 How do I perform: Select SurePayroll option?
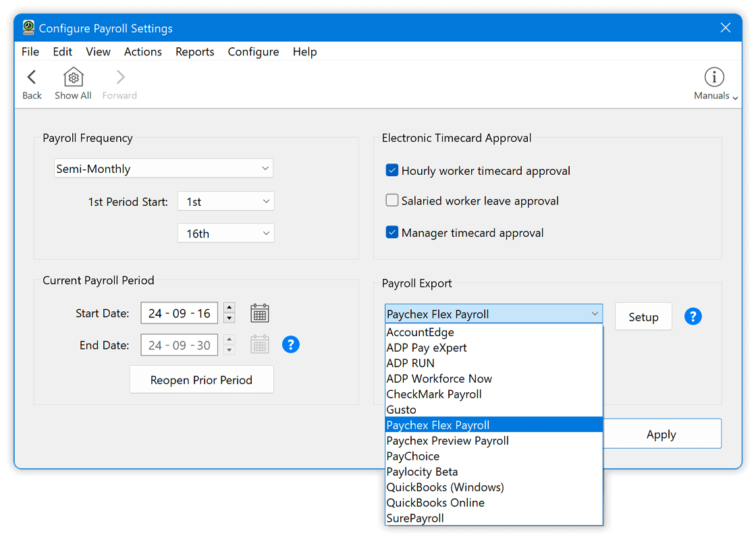tap(493, 518)
